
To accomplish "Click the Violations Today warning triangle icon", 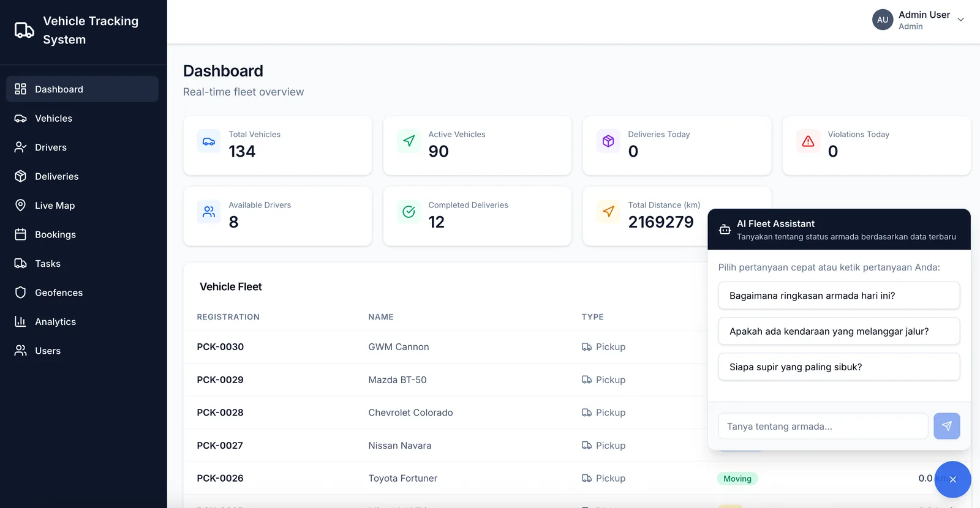I will coord(808,141).
